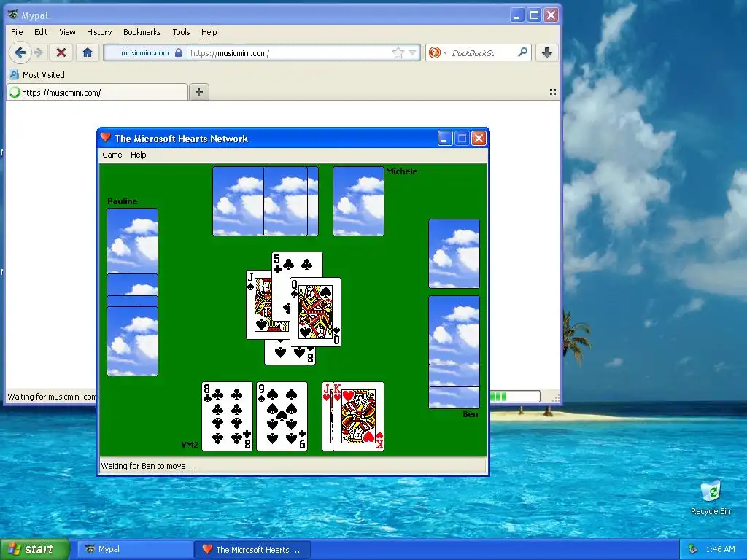Viewport: 747px width, 560px height.
Task: Click the Pauline player name label
Action: coord(123,201)
